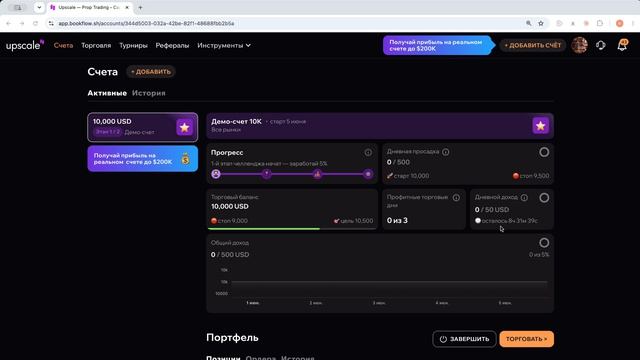
Task: Open the browser tab search dropdown
Action: point(39,7)
